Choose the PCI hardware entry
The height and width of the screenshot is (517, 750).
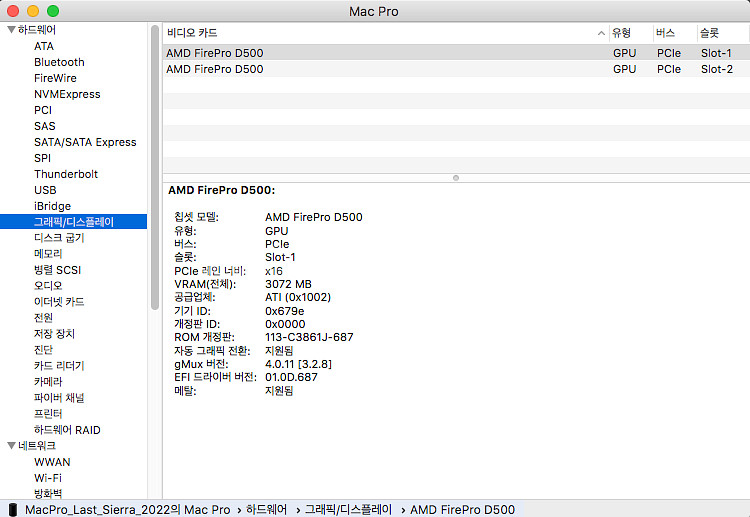[43, 110]
